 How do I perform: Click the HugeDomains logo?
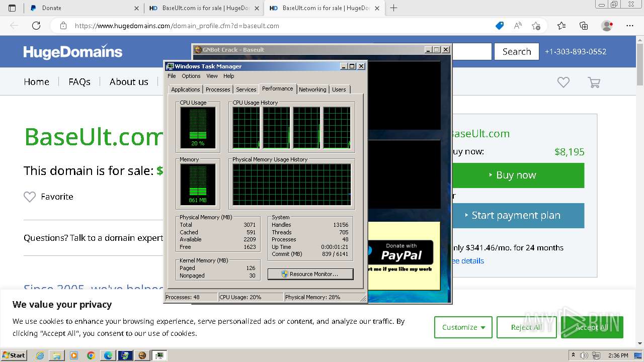(x=73, y=52)
